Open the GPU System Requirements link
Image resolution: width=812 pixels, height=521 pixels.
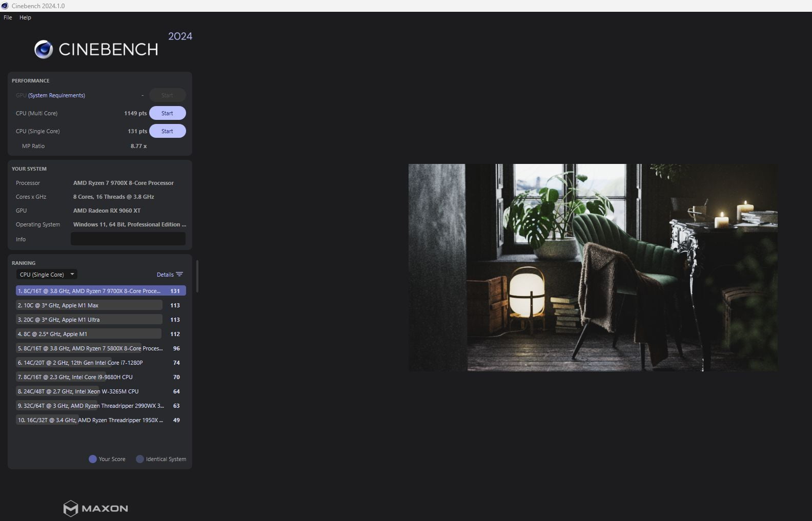pyautogui.click(x=56, y=95)
